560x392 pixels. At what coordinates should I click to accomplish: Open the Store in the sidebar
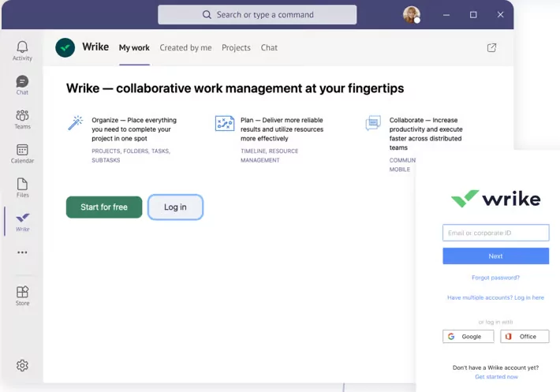pyautogui.click(x=22, y=296)
